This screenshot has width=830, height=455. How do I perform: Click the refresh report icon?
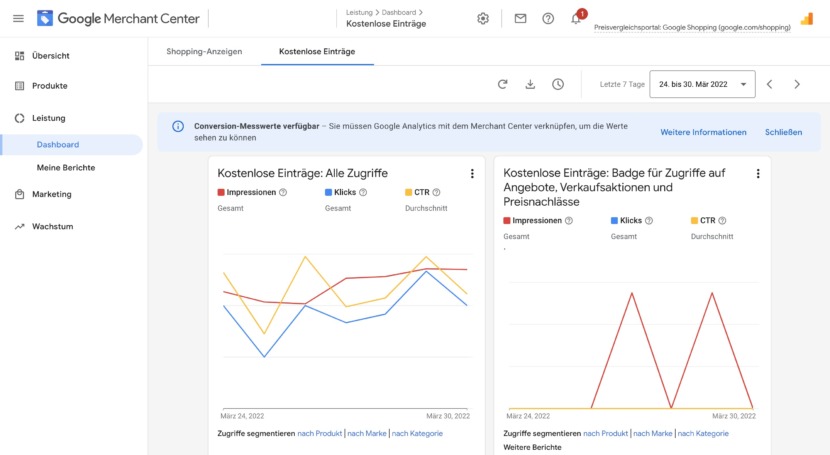(502, 84)
